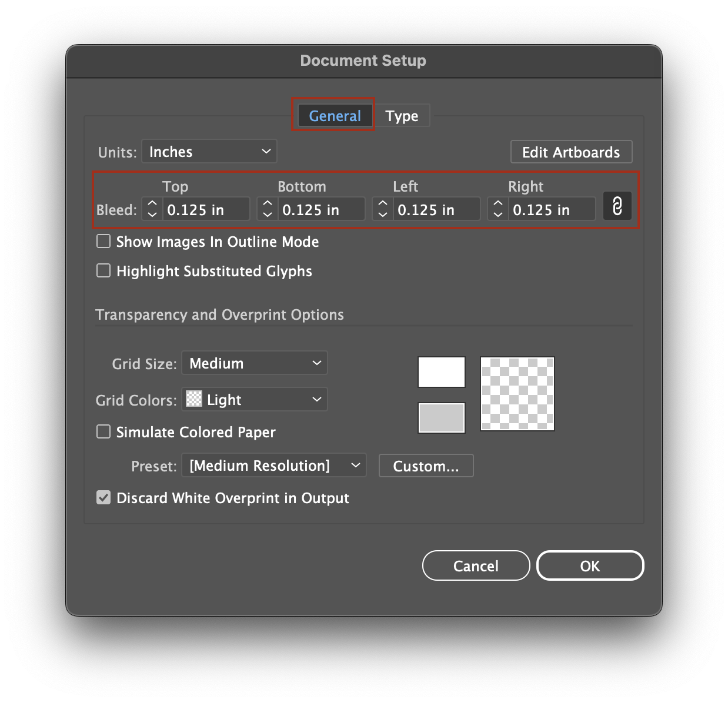This screenshot has height=703, width=728.
Task: Increase Right bleed with up arrow
Action: tap(498, 203)
